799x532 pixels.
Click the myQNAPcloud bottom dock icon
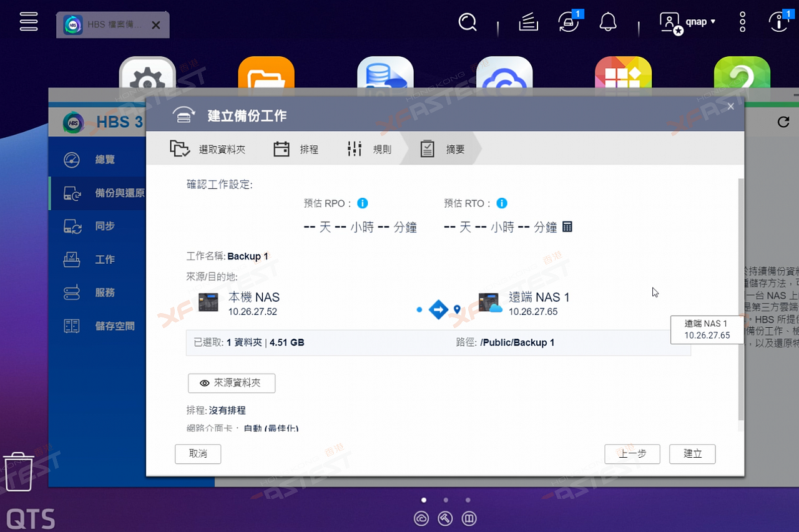tap(421, 518)
